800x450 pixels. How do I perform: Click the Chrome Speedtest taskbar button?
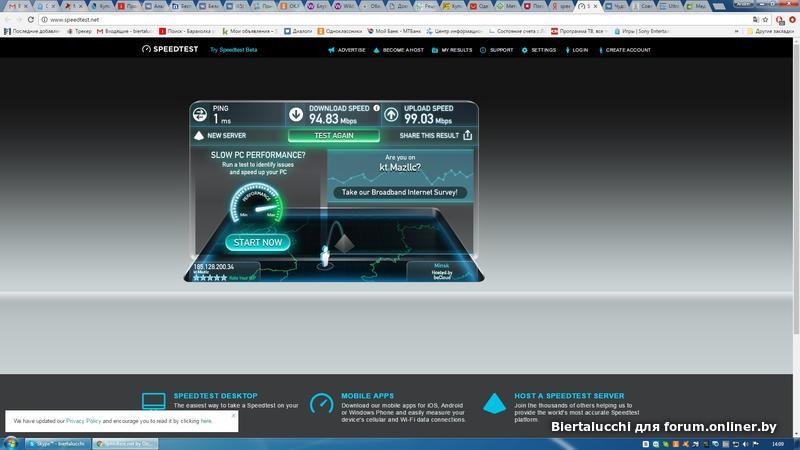pos(125,444)
